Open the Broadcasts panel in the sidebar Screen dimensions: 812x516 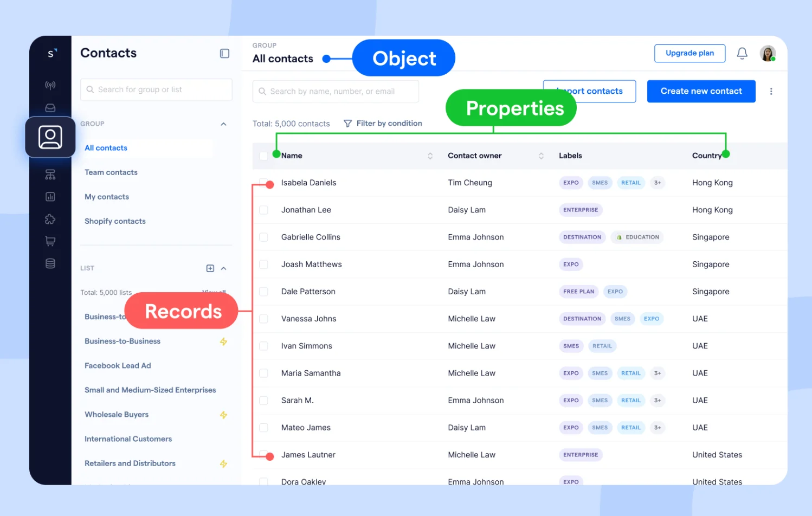tap(50, 85)
